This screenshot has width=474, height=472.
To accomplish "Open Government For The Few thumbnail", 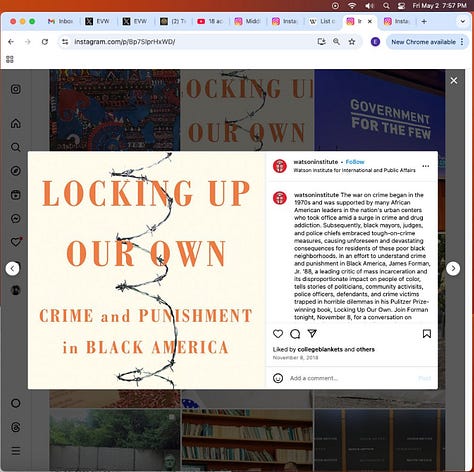I will point(379,110).
